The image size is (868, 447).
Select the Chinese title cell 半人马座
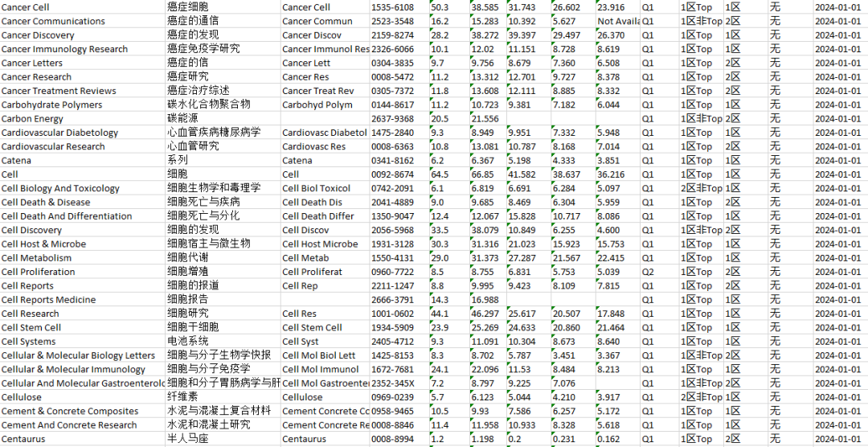pyautogui.click(x=186, y=439)
